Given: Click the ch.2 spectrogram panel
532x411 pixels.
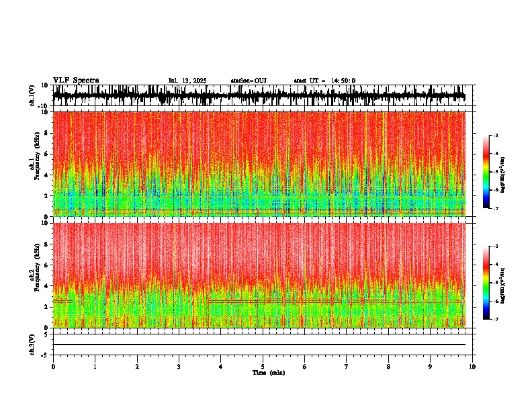Looking at the screenshot, I should pos(259,275).
